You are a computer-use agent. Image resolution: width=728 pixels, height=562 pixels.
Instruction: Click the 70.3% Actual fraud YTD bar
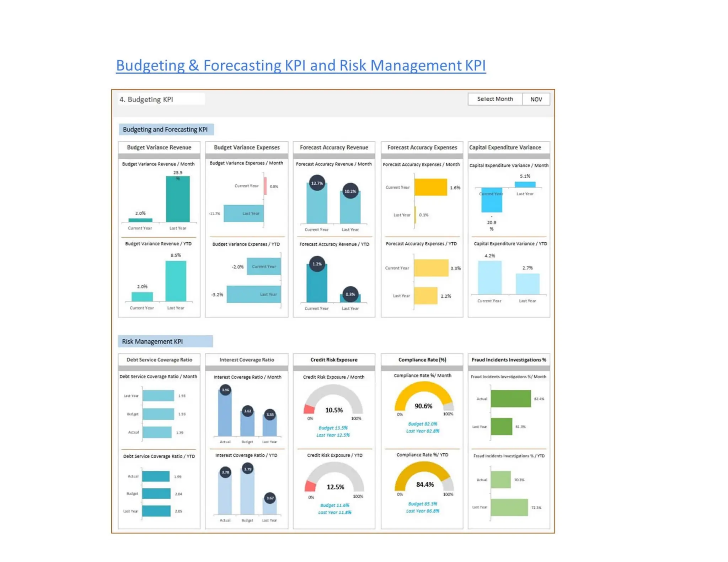(501, 480)
